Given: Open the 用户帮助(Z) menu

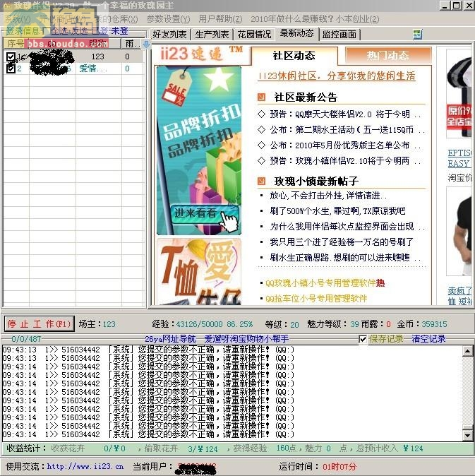Looking at the screenshot, I should pos(220,19).
